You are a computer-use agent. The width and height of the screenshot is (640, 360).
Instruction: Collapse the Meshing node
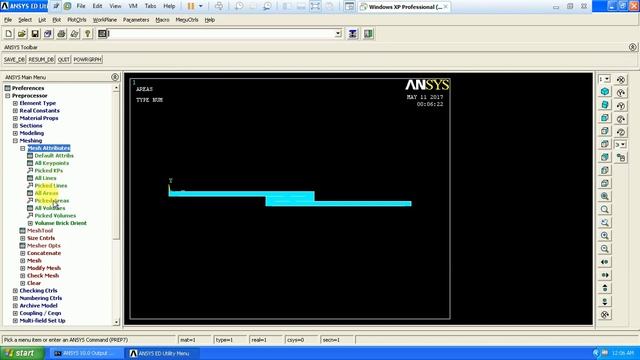(x=15, y=140)
